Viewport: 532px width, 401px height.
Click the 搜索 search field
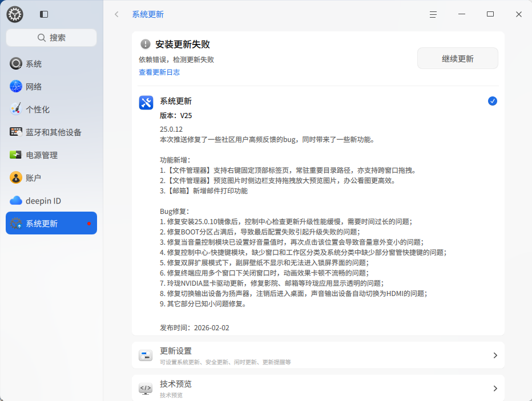pyautogui.click(x=51, y=38)
